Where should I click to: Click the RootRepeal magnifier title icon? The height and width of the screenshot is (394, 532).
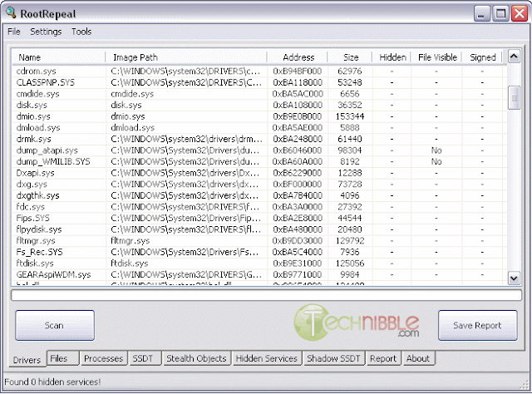coord(11,13)
